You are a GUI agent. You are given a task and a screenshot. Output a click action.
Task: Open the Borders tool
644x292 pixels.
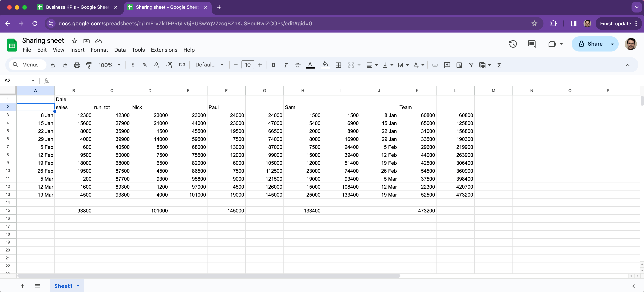click(x=338, y=65)
